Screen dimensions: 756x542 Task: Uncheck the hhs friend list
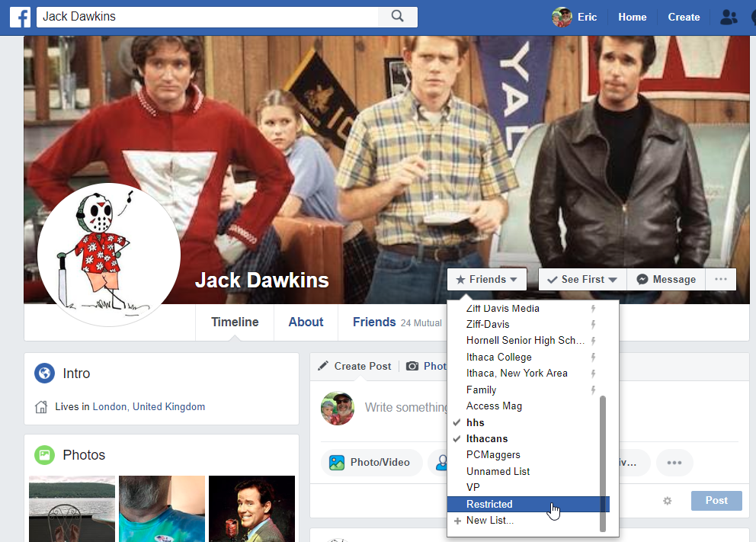click(x=476, y=422)
